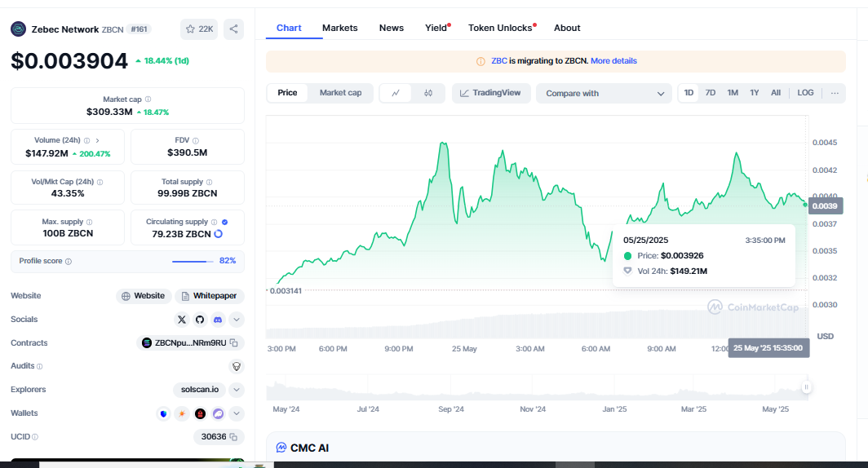Image resolution: width=868 pixels, height=468 pixels.
Task: Open the Whitepaper link button
Action: pos(210,296)
